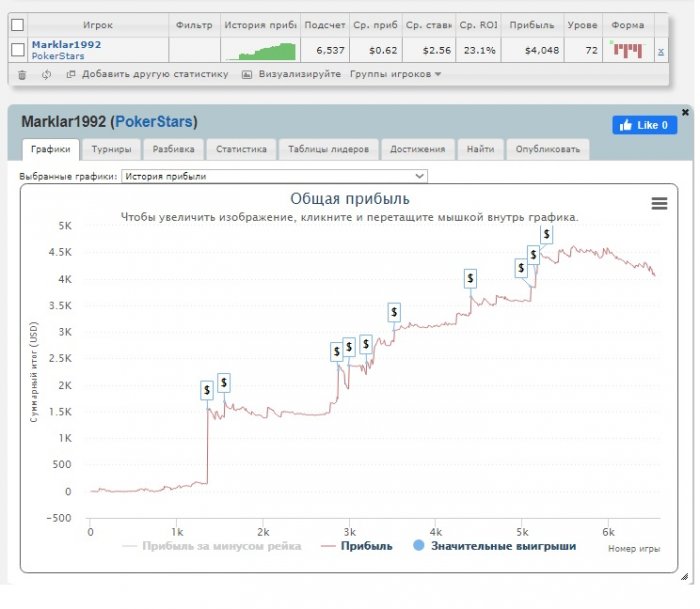Remove the row with the x link
This screenshot has width=700, height=609.
coord(661,52)
